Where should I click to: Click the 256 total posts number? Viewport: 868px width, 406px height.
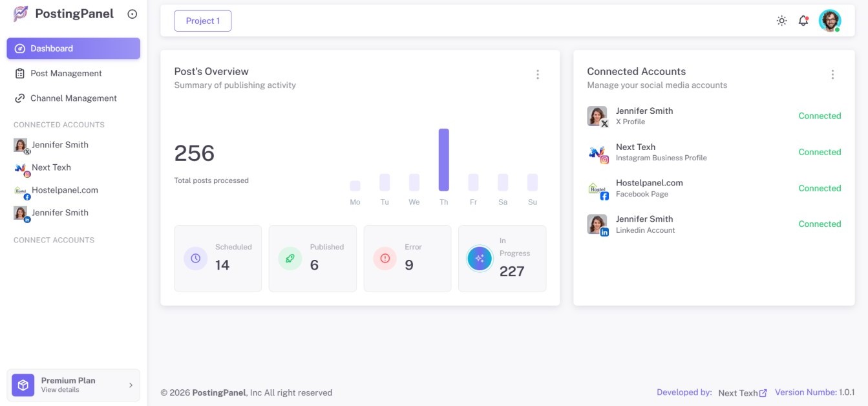[x=195, y=153]
